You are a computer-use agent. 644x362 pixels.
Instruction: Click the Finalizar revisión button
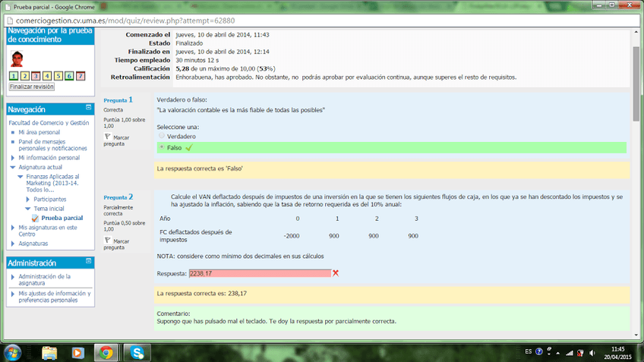[x=32, y=87]
